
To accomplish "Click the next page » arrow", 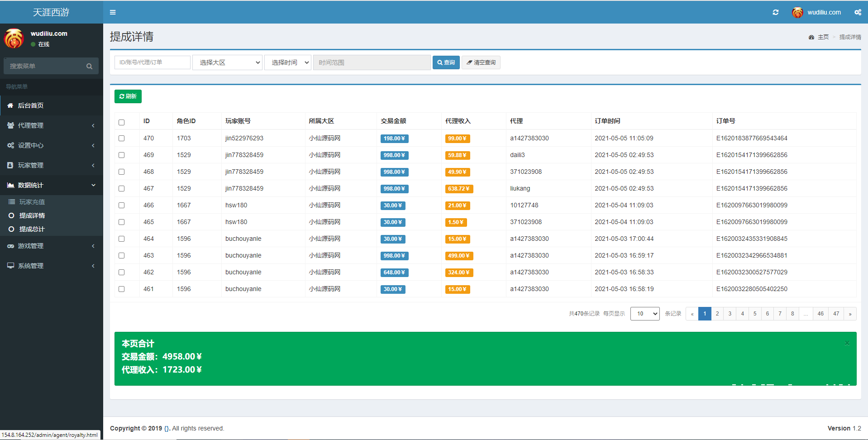I will click(850, 314).
